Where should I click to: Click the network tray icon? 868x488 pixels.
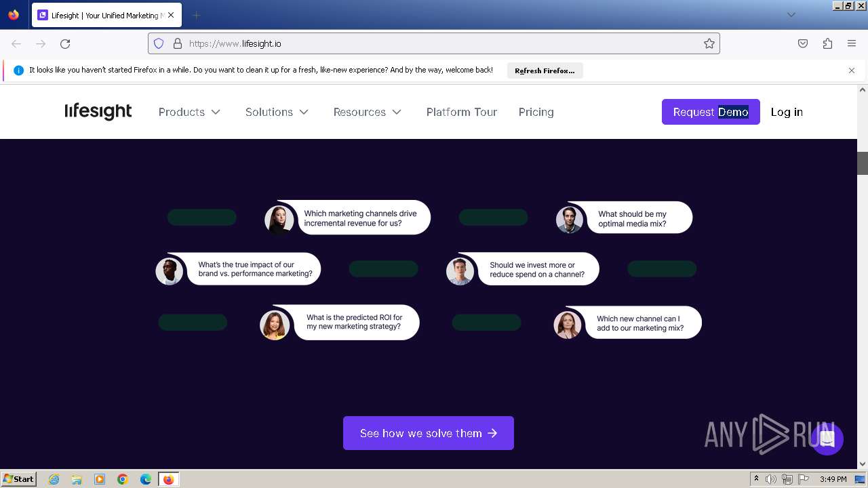[787, 479]
